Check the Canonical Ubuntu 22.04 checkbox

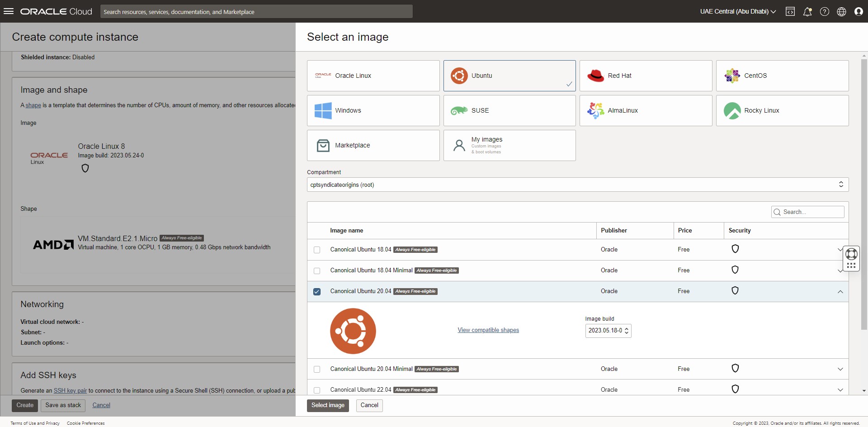click(x=317, y=390)
